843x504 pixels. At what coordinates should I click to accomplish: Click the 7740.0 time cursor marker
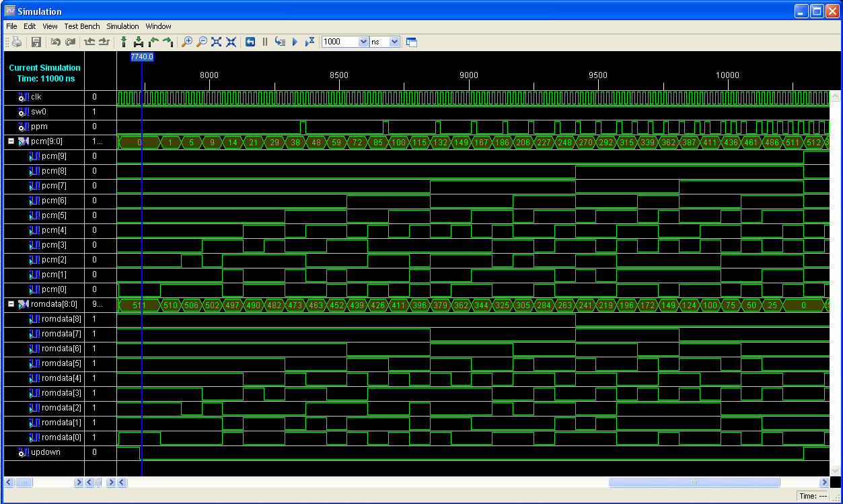142,57
